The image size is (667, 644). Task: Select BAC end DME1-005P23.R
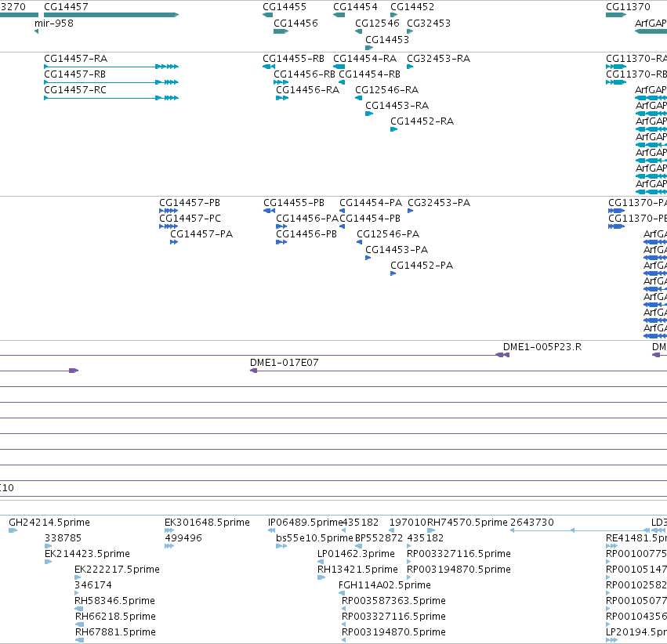[x=542, y=346]
